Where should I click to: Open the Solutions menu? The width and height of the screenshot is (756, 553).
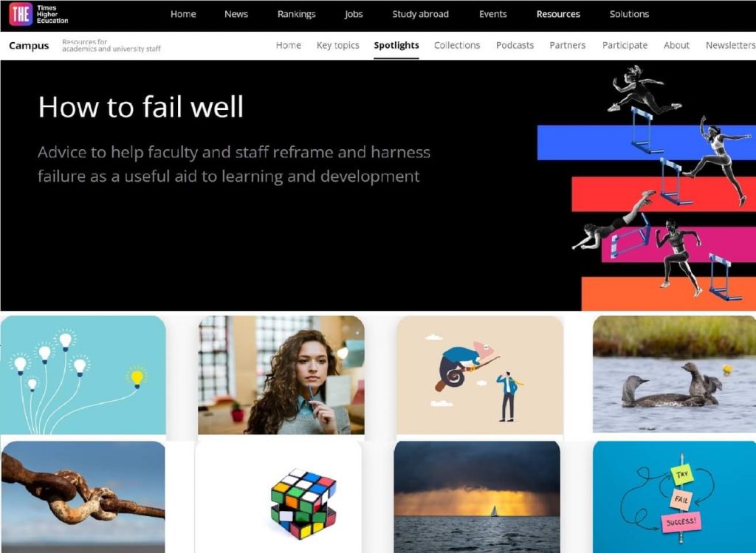click(629, 15)
